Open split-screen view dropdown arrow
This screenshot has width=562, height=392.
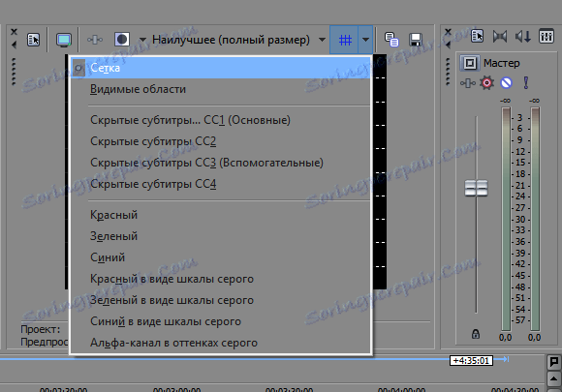click(x=142, y=40)
